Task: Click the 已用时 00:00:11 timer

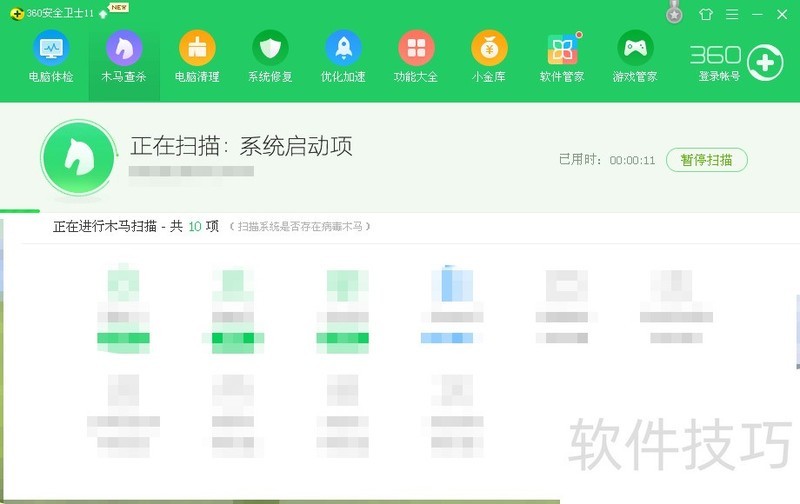Action: click(x=607, y=160)
